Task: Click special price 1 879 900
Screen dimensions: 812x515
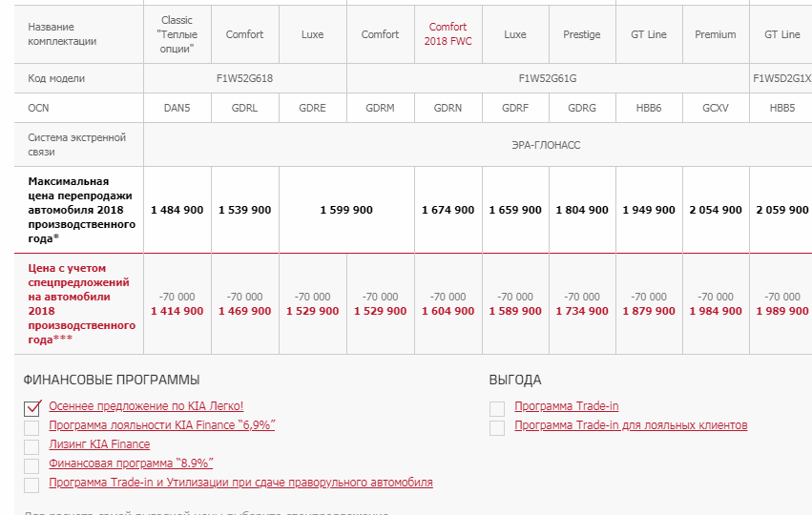Action: [649, 311]
